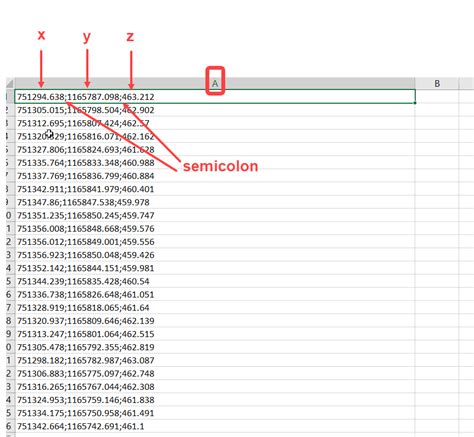This screenshot has width=474, height=437.
Task: Select cell with 751313.247;1165801.064;462.515
Action: tap(215, 334)
